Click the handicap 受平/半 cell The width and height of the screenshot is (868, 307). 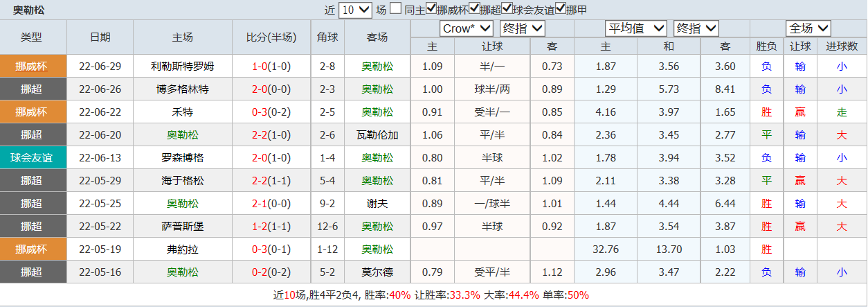point(492,272)
